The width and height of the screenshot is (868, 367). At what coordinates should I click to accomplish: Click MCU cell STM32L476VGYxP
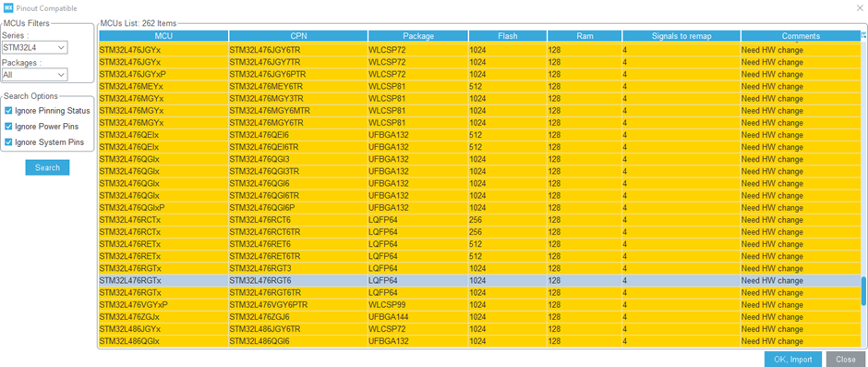tap(163, 305)
